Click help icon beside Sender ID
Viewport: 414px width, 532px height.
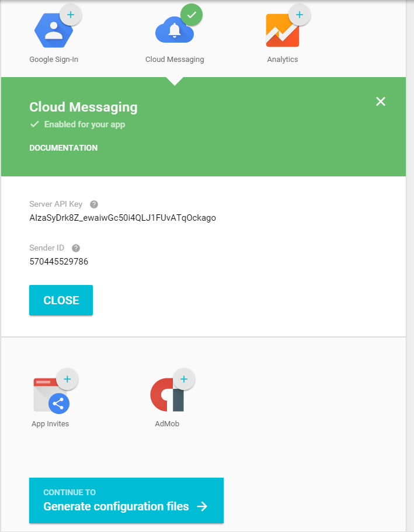click(76, 248)
